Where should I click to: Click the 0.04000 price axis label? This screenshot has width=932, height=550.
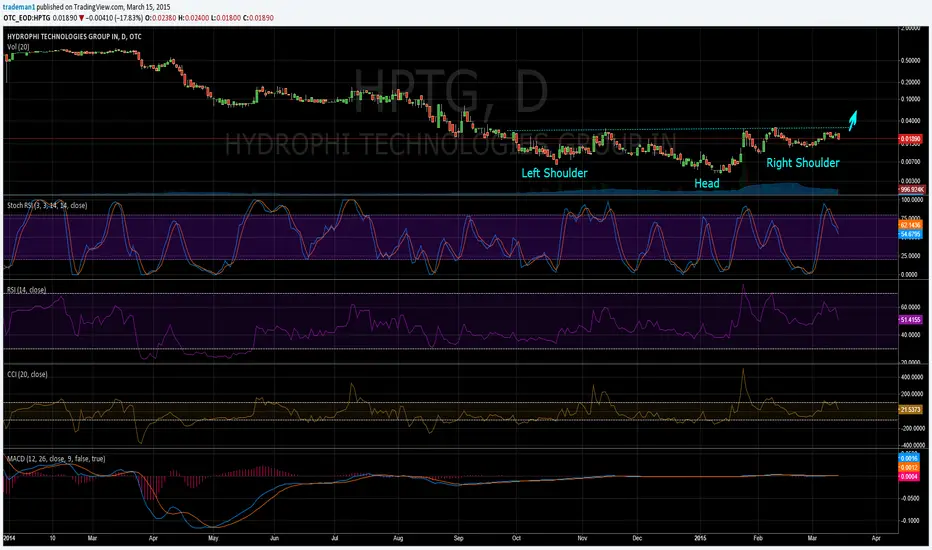point(911,121)
